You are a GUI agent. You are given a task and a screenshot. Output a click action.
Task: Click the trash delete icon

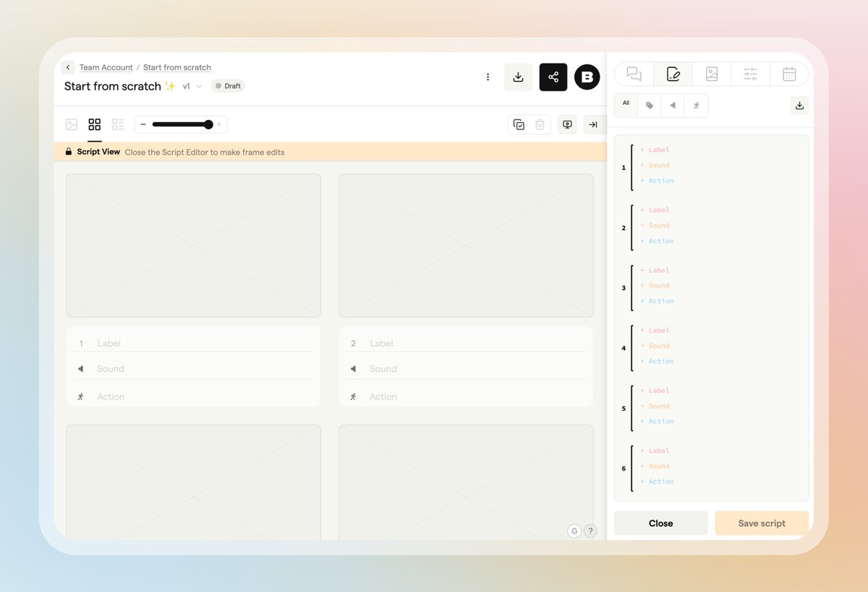pos(540,124)
